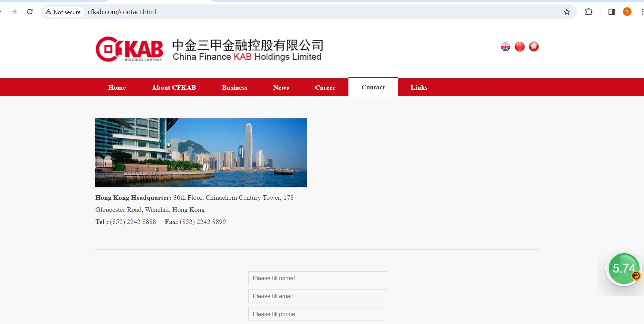Screen dimensions: 644x324
Task: Click the Fax number (852) 2242 8899
Action: click(x=203, y=222)
